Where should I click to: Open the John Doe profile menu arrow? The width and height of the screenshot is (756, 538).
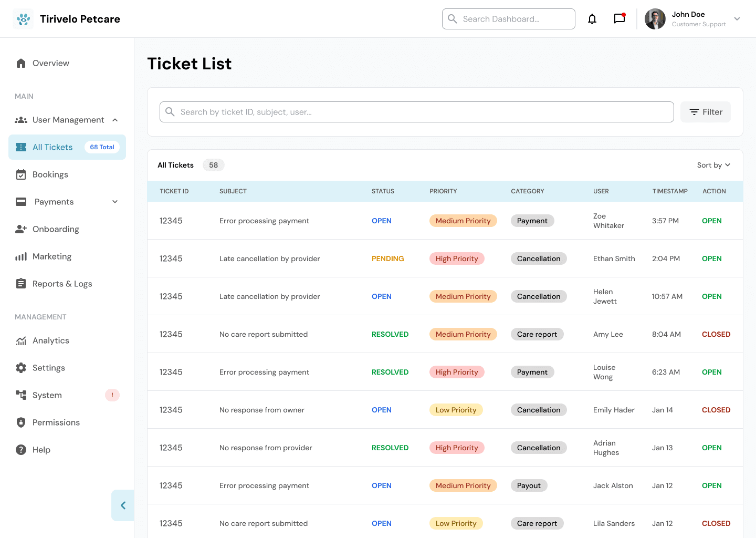[x=737, y=19]
